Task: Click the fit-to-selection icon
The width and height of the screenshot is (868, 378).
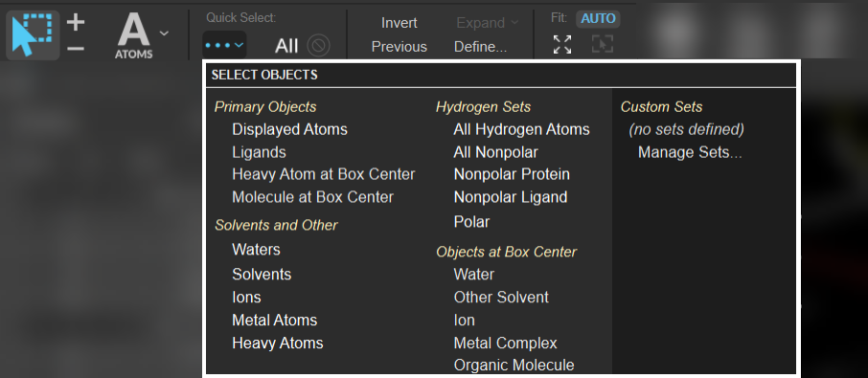Action: (603, 44)
